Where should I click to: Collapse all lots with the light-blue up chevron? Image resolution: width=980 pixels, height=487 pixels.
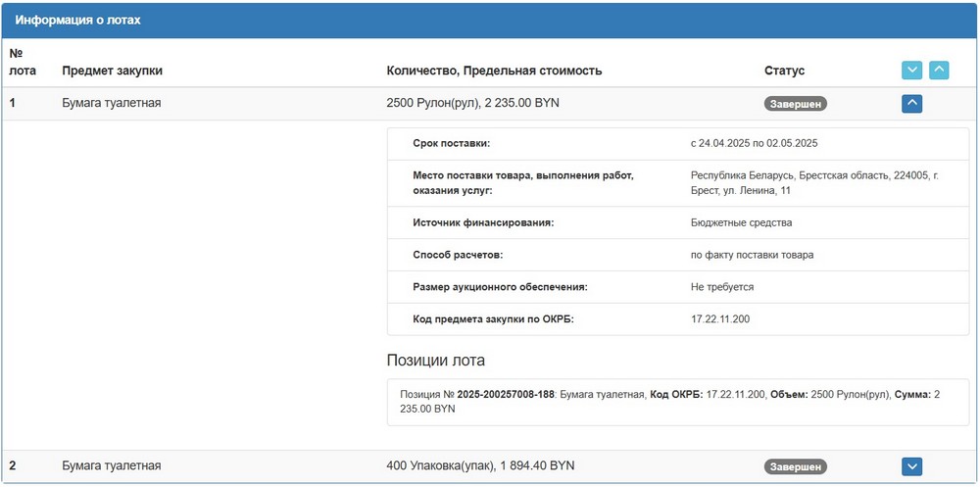(939, 71)
